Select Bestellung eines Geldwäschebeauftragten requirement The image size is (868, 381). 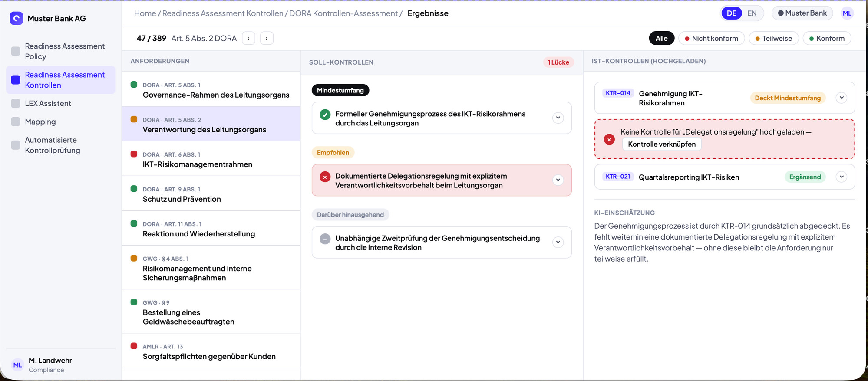tap(211, 311)
